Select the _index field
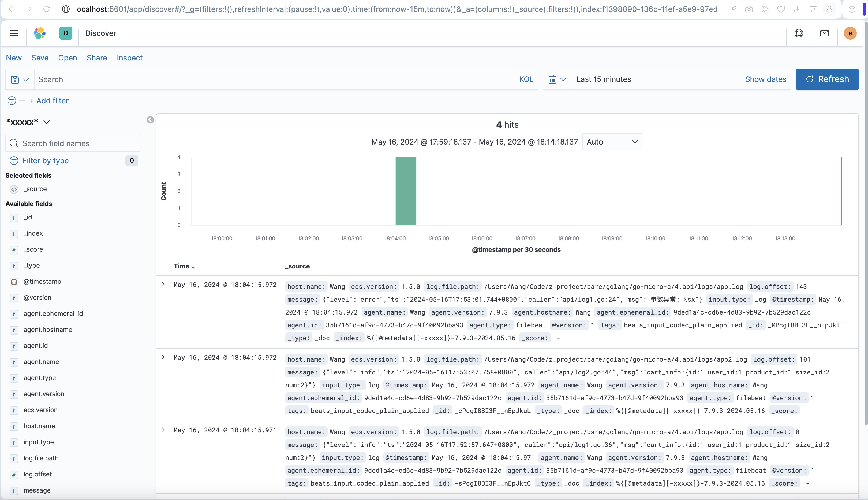 (33, 233)
